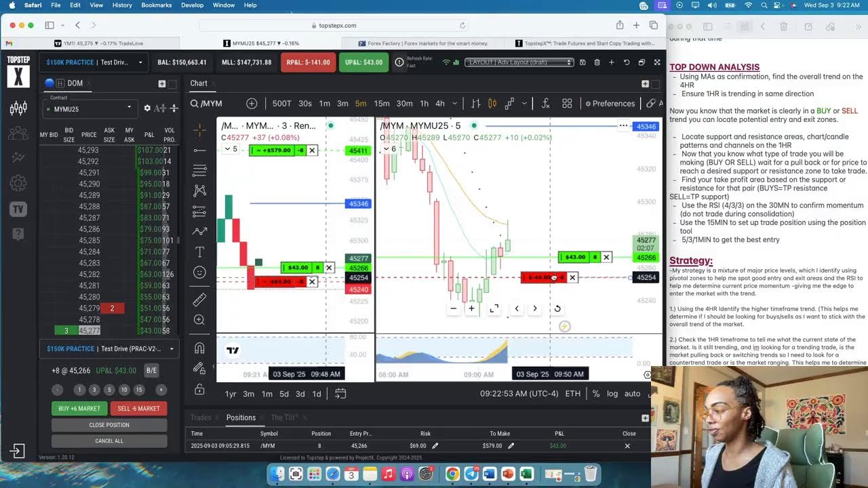Open the TV icon in left sidebar
Image resolution: width=868 pixels, height=488 pixels.
click(x=18, y=209)
